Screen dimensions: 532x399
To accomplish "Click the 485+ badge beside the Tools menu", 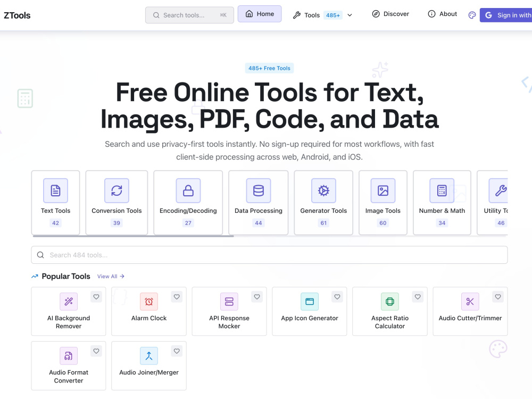I will [x=333, y=15].
